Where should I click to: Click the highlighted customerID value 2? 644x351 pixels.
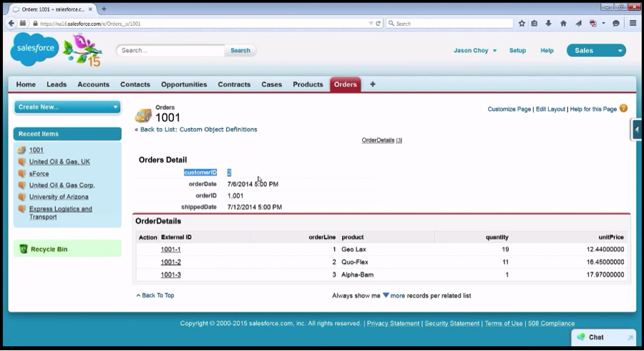point(229,173)
